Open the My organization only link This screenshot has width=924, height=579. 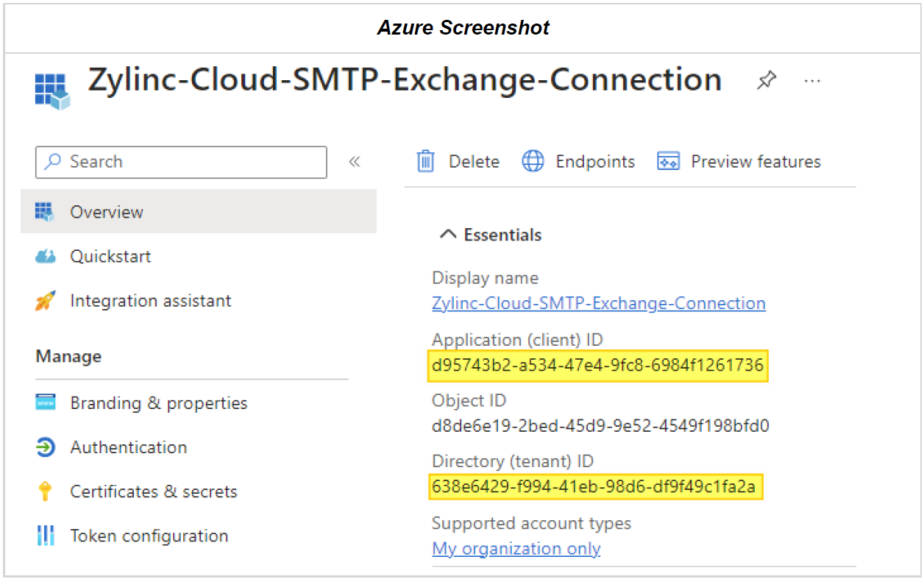point(516,548)
